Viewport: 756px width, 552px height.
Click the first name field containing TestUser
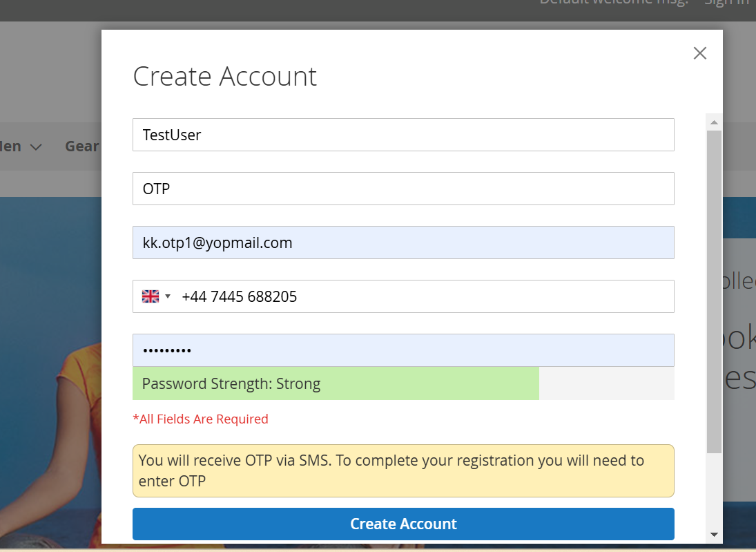tap(403, 135)
